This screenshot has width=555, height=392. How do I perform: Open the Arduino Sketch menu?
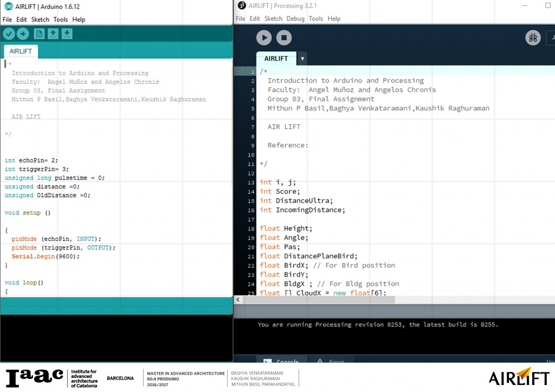point(40,19)
